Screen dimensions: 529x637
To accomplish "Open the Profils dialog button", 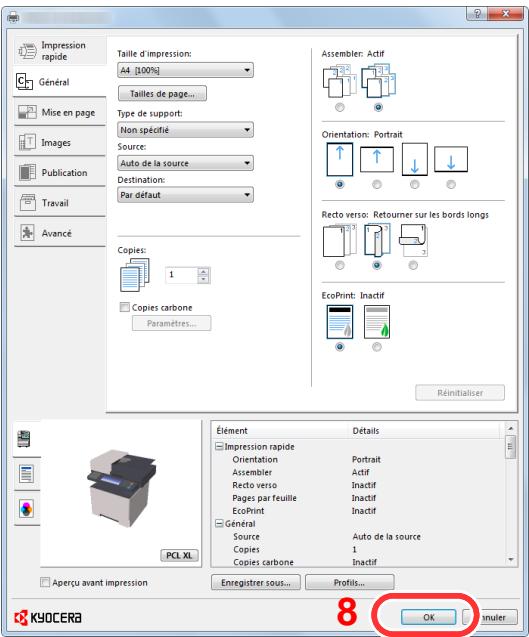I will point(349,583).
